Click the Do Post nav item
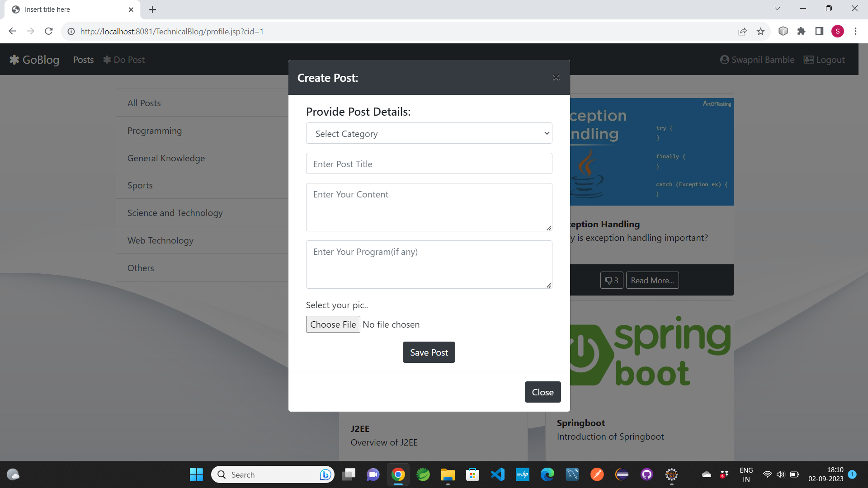This screenshot has height=488, width=868. click(124, 60)
